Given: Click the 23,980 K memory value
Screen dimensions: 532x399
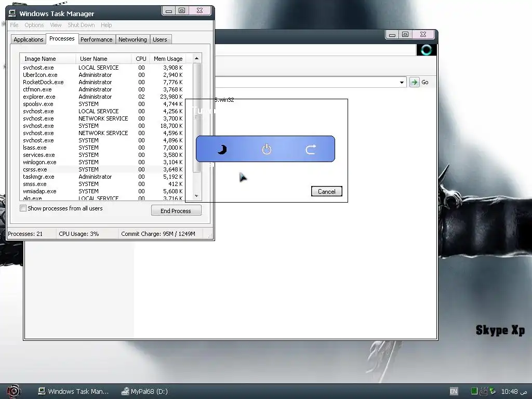Looking at the screenshot, I should coord(171,97).
